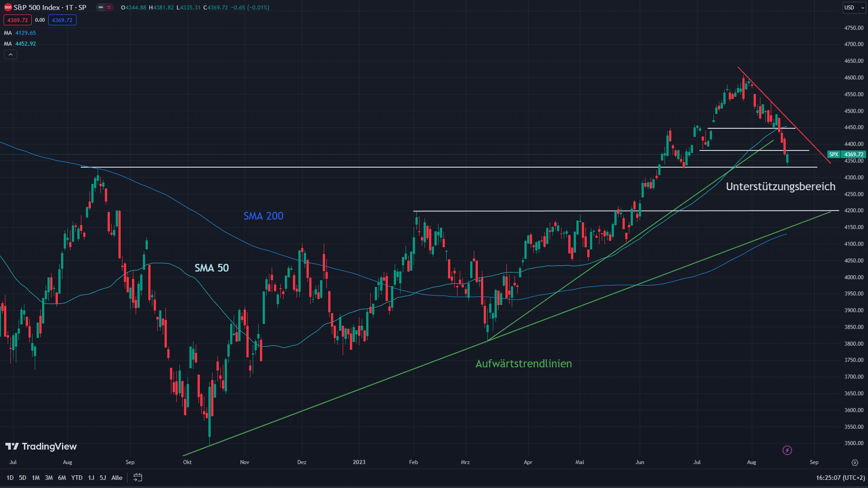
Task: Click the 4750.00 price axis label
Action: pyautogui.click(x=854, y=28)
